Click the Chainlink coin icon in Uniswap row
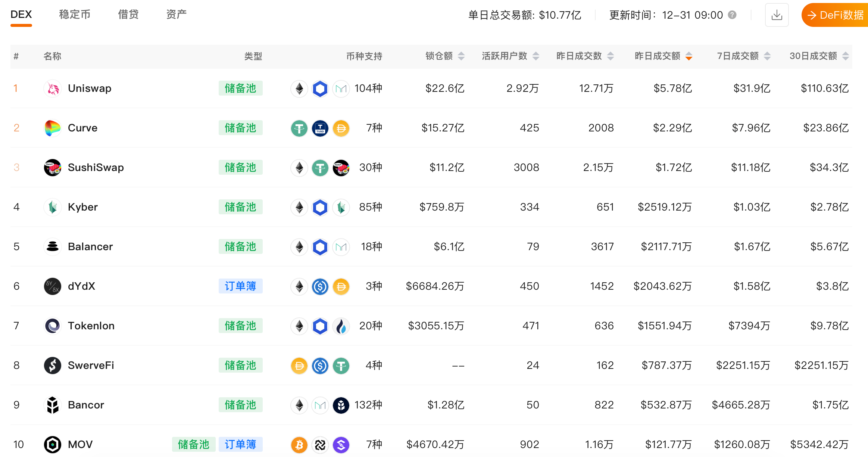This screenshot has width=868, height=457. click(x=320, y=89)
